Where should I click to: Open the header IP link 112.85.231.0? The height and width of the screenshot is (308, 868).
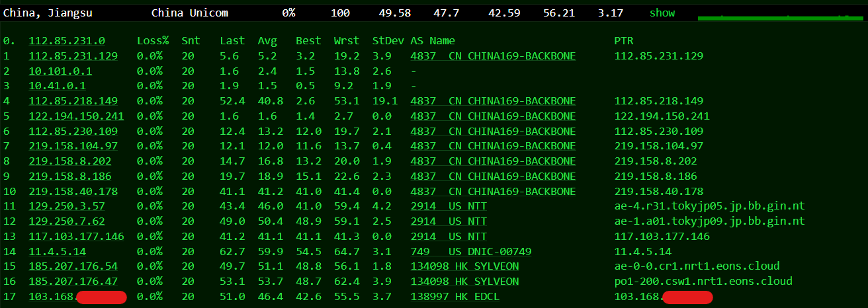67,41
